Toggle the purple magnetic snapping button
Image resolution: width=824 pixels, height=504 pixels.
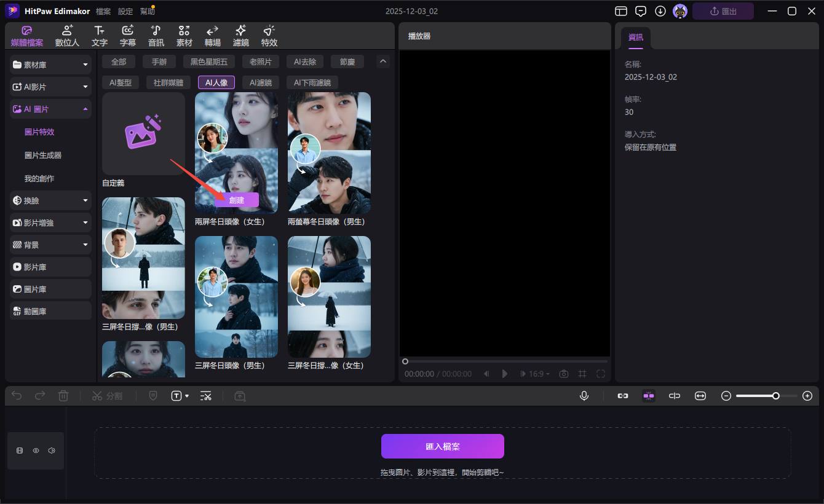click(x=648, y=396)
